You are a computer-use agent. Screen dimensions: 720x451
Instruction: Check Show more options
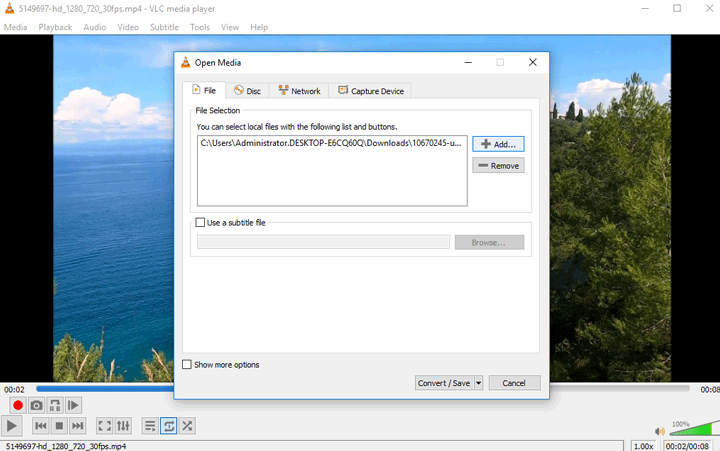point(187,364)
